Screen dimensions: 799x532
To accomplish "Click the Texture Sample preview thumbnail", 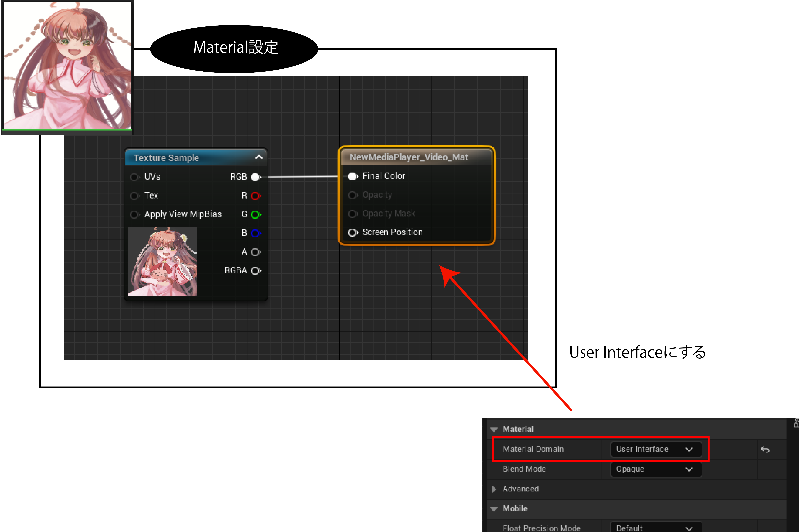I will (x=162, y=262).
